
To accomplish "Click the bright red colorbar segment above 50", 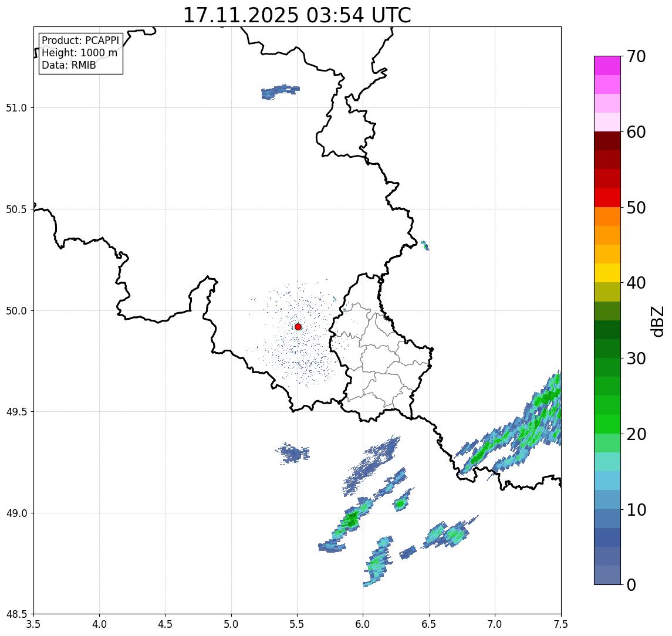I will pyautogui.click(x=607, y=198).
